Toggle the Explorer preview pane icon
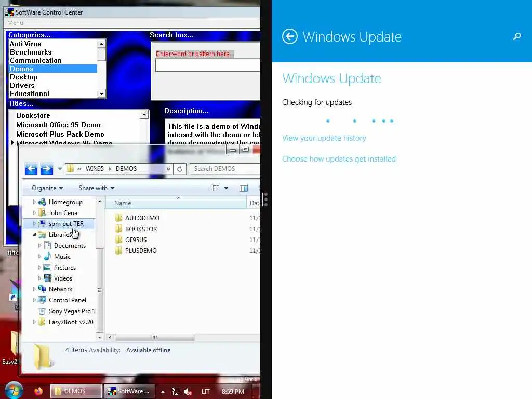The image size is (532, 399). point(244,188)
